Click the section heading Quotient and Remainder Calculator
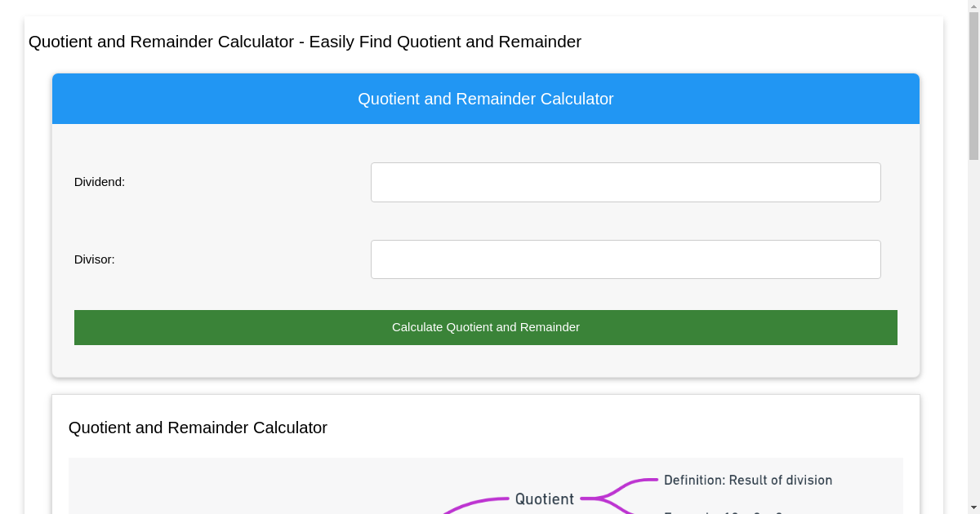 [198, 428]
